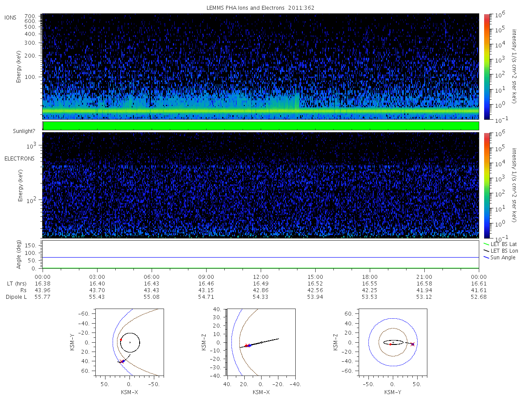Select the 18:00 time axis label
The height and width of the screenshot is (399, 532).
[x=370, y=276]
